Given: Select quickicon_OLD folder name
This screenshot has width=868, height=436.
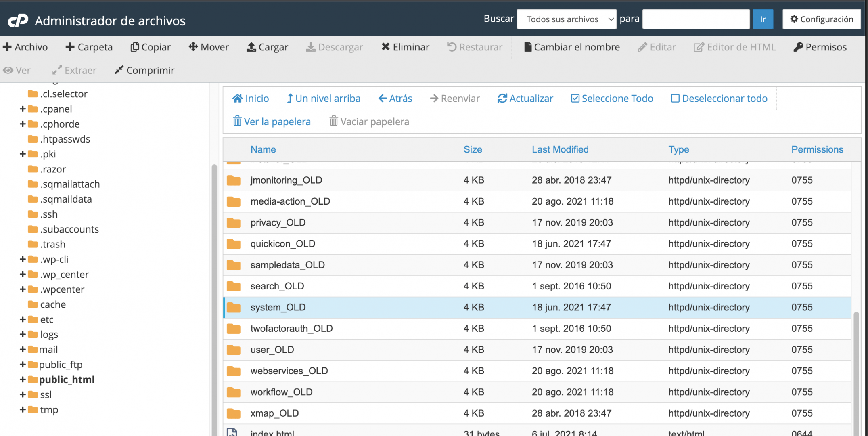Looking at the screenshot, I should 283,244.
